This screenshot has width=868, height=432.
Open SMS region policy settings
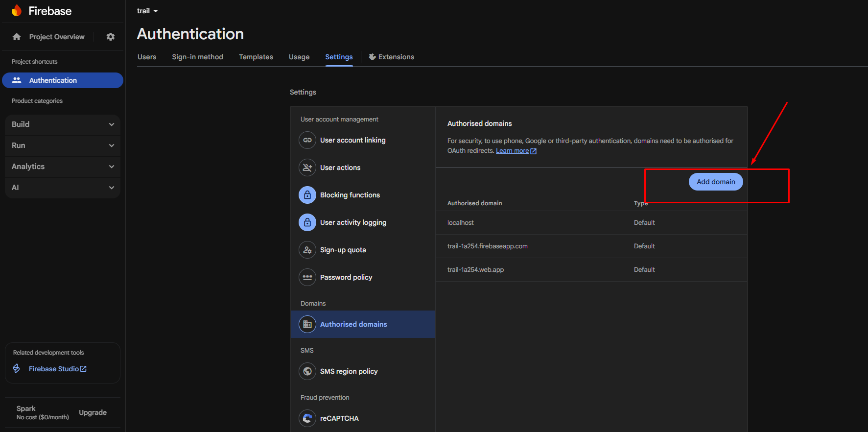click(363, 371)
